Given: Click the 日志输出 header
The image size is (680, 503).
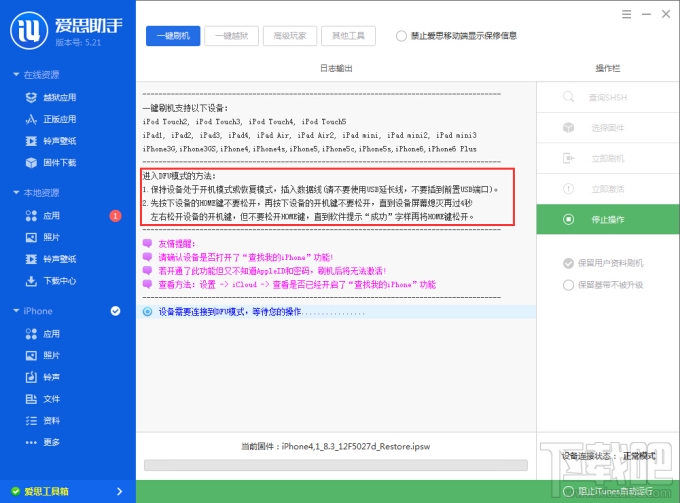Looking at the screenshot, I should (x=336, y=68).
